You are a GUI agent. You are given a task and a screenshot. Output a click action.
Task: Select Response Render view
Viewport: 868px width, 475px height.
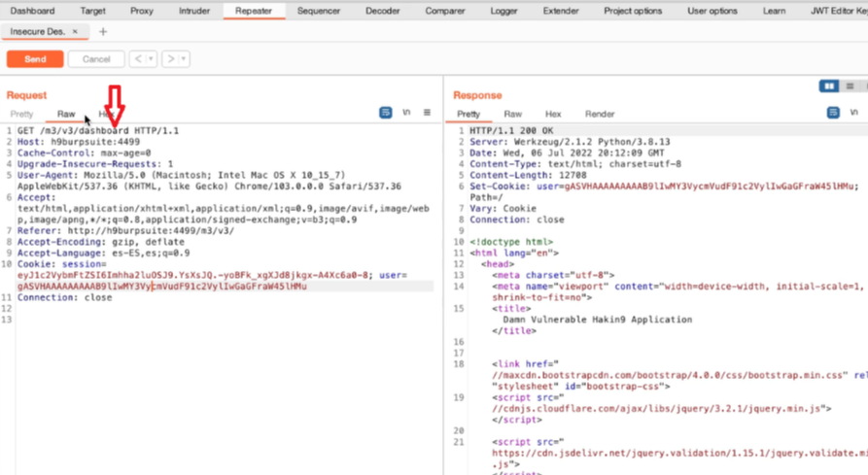(600, 114)
